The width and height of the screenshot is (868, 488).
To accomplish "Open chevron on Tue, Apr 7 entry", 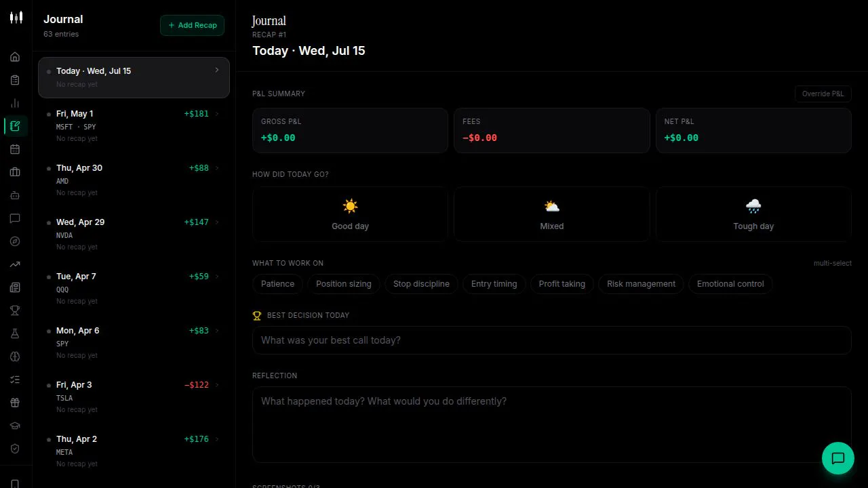I will click(217, 277).
